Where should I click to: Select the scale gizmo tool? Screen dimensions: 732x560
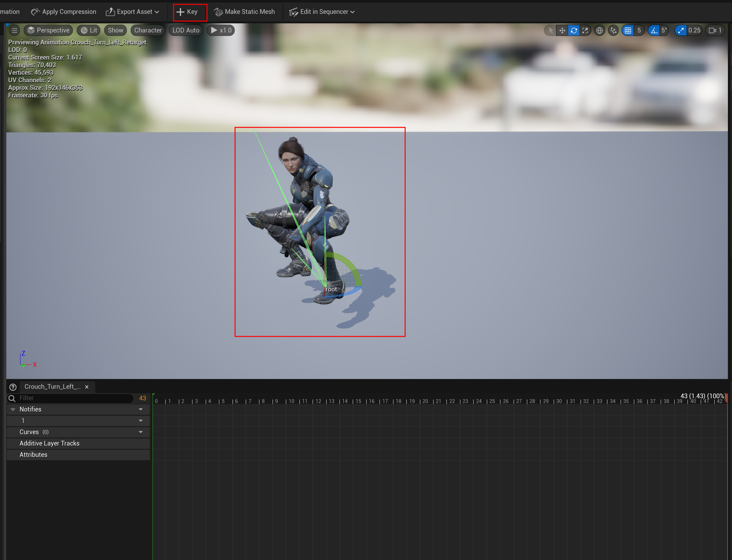point(585,30)
